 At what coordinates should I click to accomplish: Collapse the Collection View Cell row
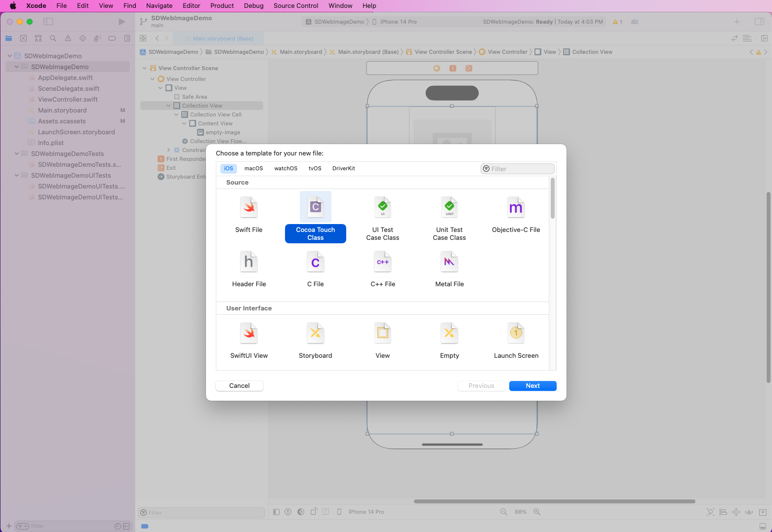(x=176, y=114)
